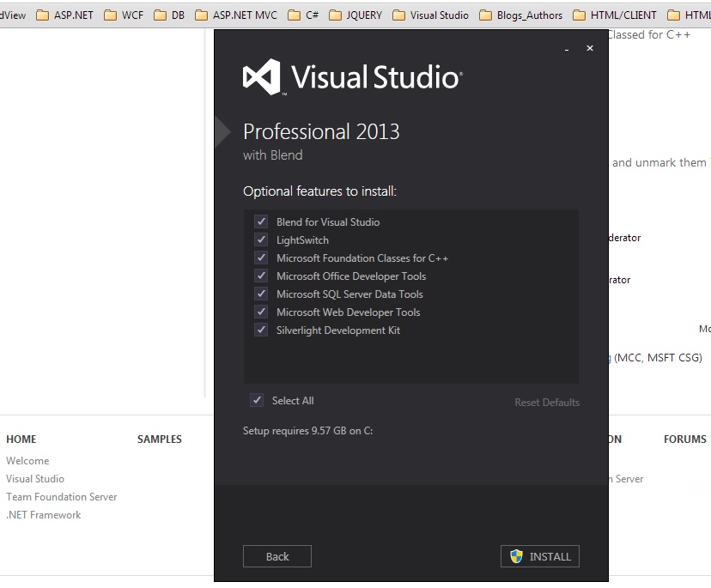Image resolution: width=711 pixels, height=588 pixels.
Task: Minimize the Visual Studio installer window
Action: click(x=567, y=49)
